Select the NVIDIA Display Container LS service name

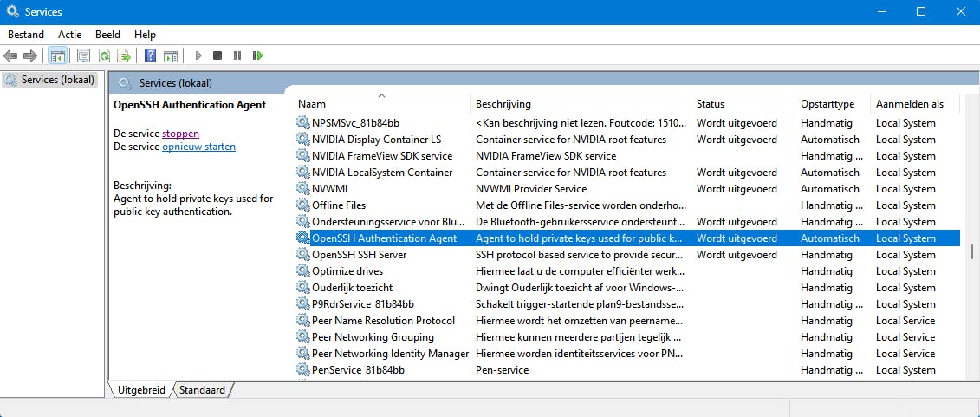376,139
